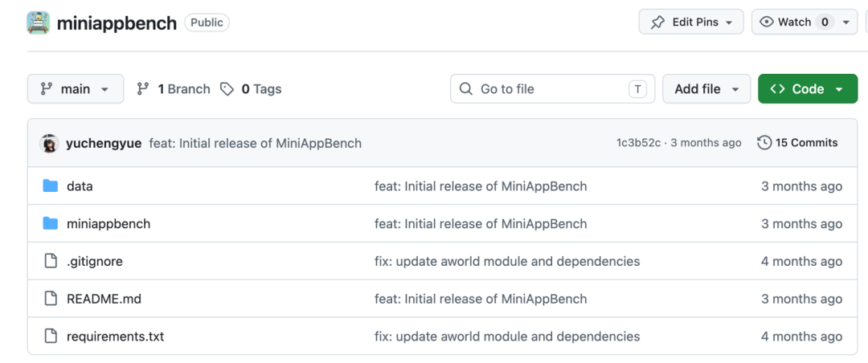Viewport: 868px width, 363px height.
Task: Open the Add file dropdown
Action: [706, 88]
